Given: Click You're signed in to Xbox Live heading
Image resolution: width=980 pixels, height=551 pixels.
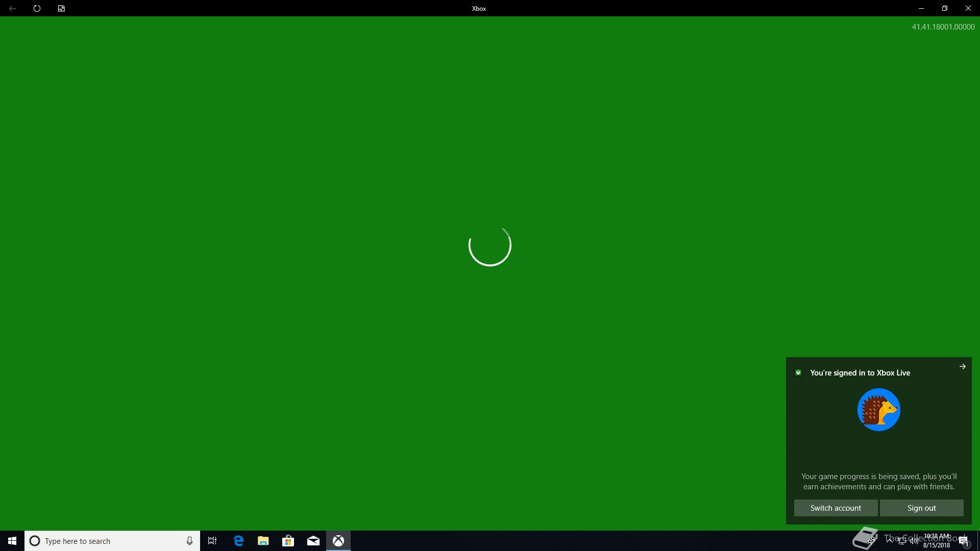Looking at the screenshot, I should 860,372.
